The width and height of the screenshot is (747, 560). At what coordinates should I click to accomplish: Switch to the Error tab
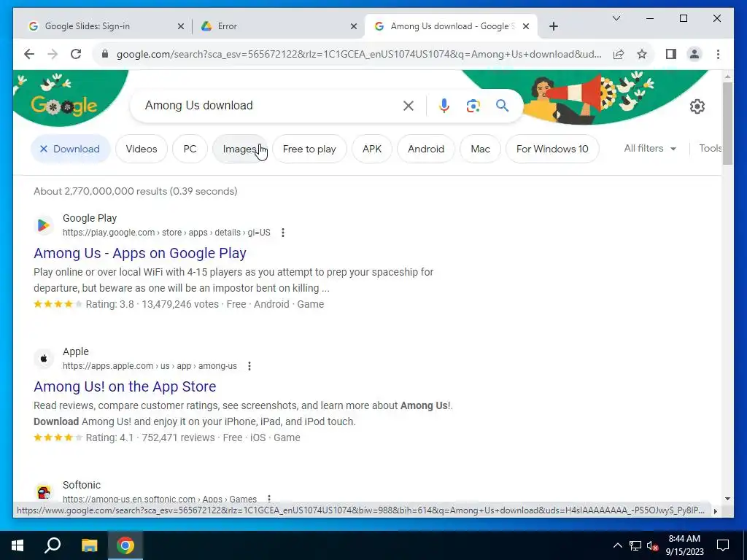tap(279, 26)
